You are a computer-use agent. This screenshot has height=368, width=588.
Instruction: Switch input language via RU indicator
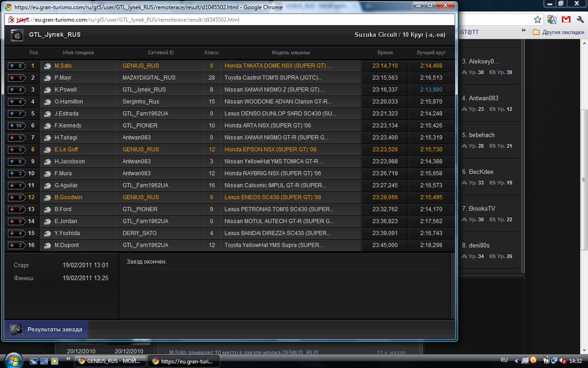(x=504, y=361)
